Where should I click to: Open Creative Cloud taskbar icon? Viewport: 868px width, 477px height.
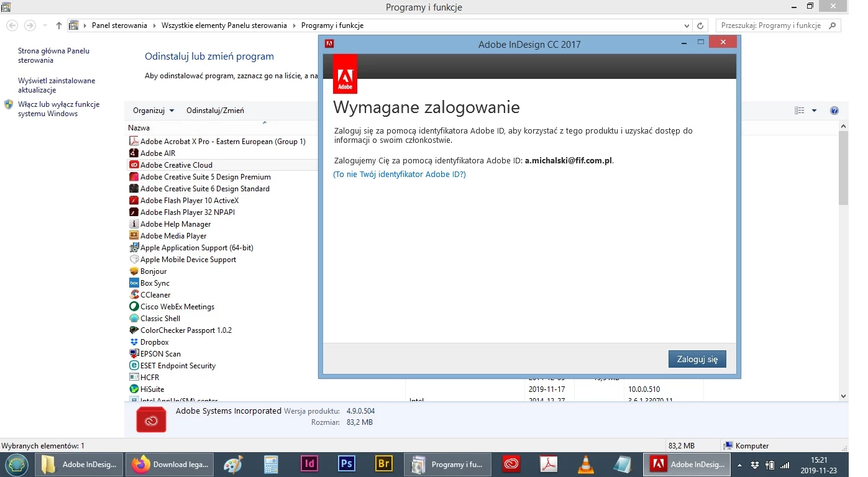click(x=511, y=464)
